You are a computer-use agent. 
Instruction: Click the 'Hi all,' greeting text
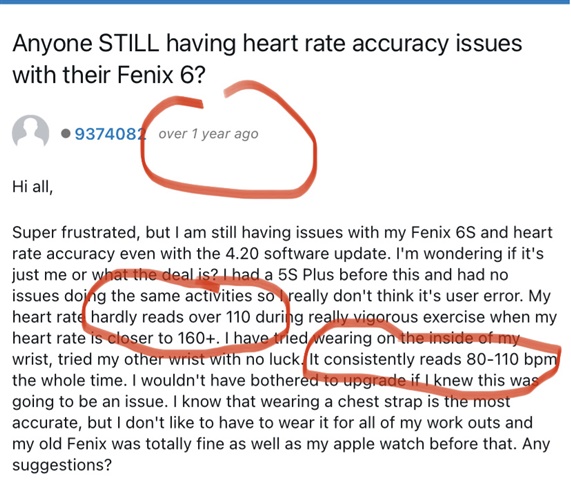pos(33,187)
